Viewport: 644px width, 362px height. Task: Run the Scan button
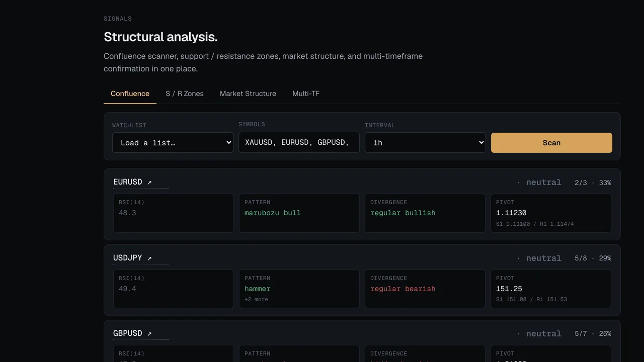pos(551,143)
